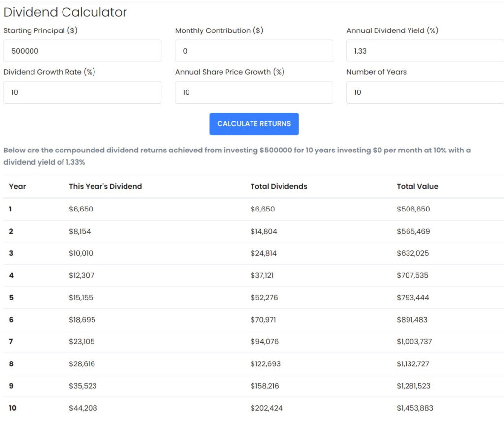Image resolution: width=504 pixels, height=422 pixels.
Task: Hit the Calculate Returns button
Action: [x=254, y=124]
